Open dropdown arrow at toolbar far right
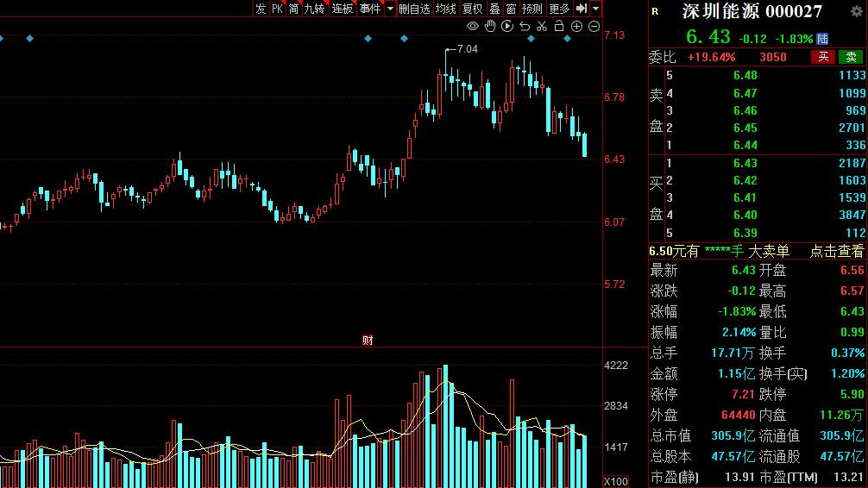The image size is (868, 488). pyautogui.click(x=595, y=9)
